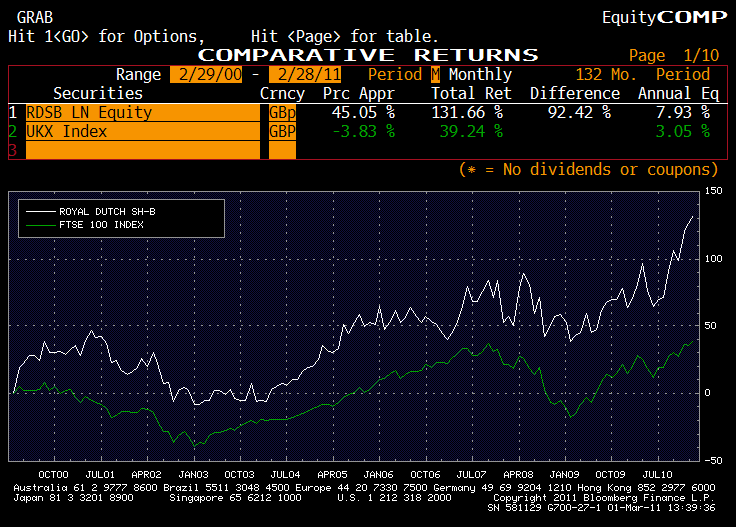Click the -50 y-axis label
Viewport: 736px width, 527px height.
tap(713, 460)
